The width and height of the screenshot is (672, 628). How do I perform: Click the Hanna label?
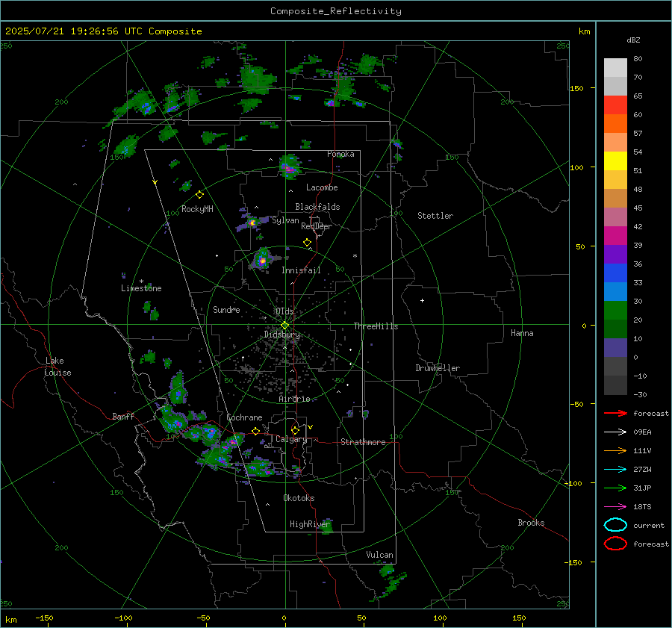pos(522,333)
